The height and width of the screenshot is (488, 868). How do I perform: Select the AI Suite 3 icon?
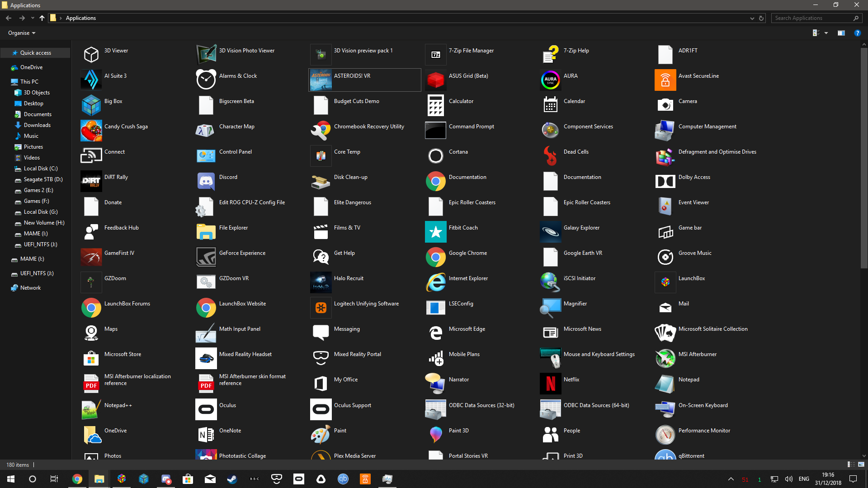pyautogui.click(x=91, y=80)
